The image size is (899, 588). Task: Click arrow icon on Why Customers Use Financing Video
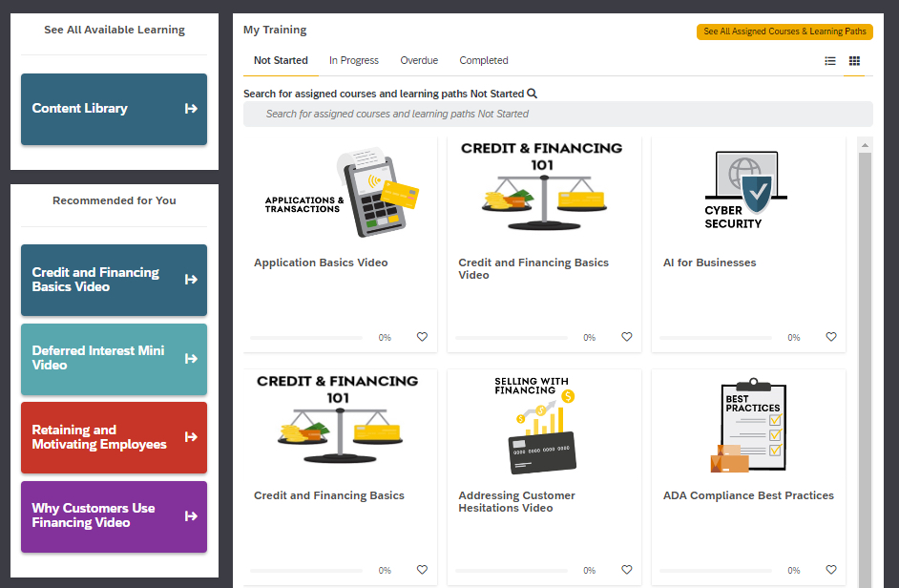191,516
